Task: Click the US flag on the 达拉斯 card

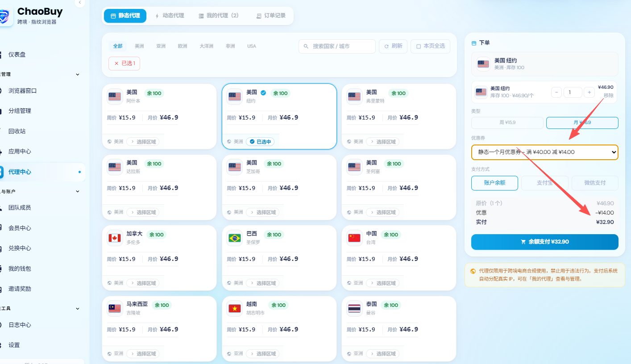Action: pos(115,167)
